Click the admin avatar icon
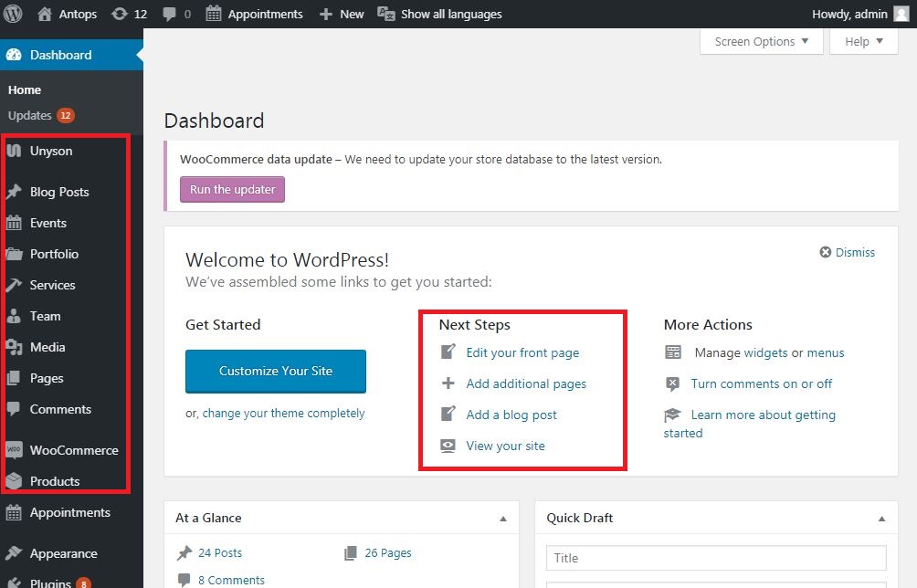This screenshot has width=917, height=588. pos(901,14)
